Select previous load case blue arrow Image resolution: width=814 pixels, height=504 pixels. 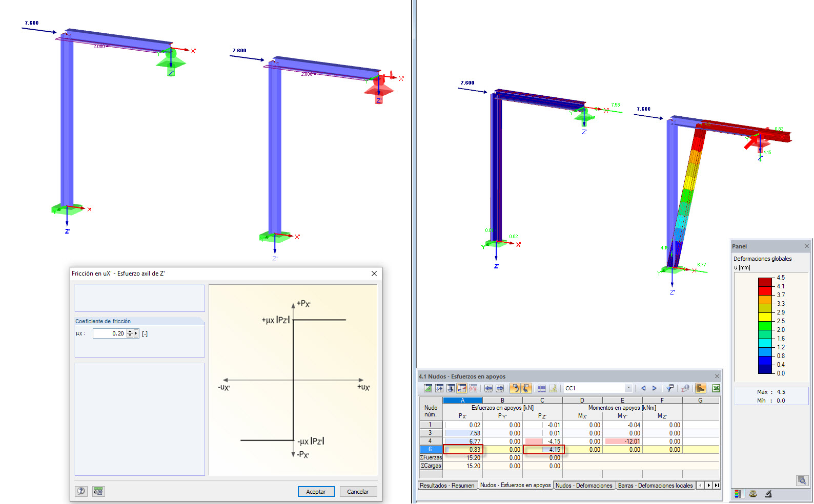[x=643, y=388]
